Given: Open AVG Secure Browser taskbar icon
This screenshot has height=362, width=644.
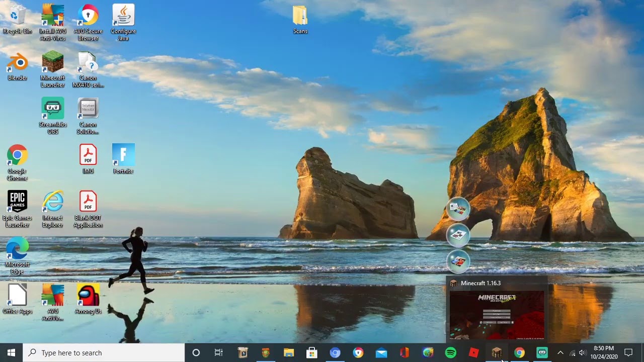Looking at the screenshot, I should (358, 353).
